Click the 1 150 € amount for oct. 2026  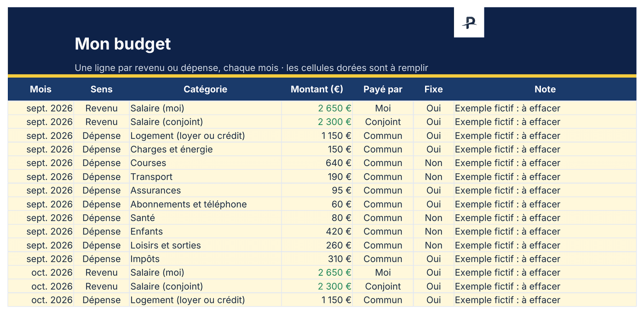[x=317, y=300]
